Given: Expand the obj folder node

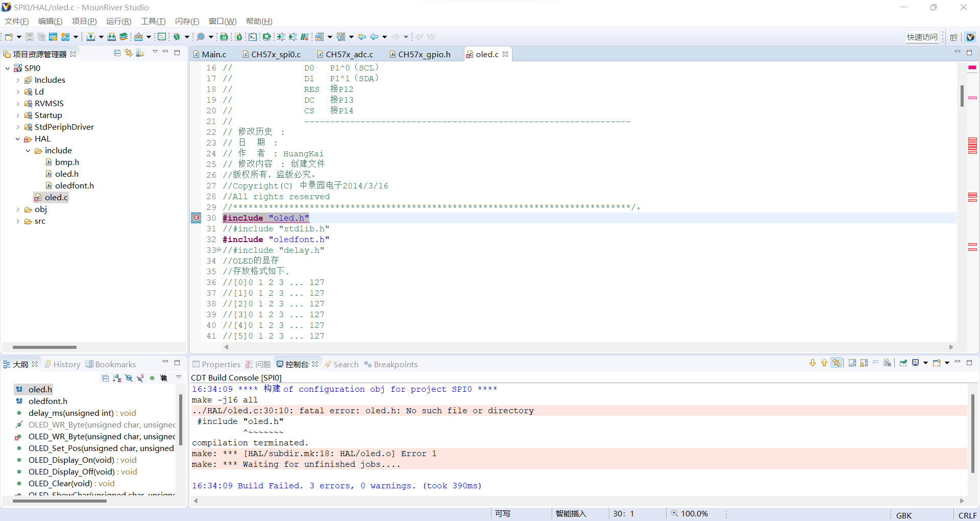Looking at the screenshot, I should tap(18, 209).
